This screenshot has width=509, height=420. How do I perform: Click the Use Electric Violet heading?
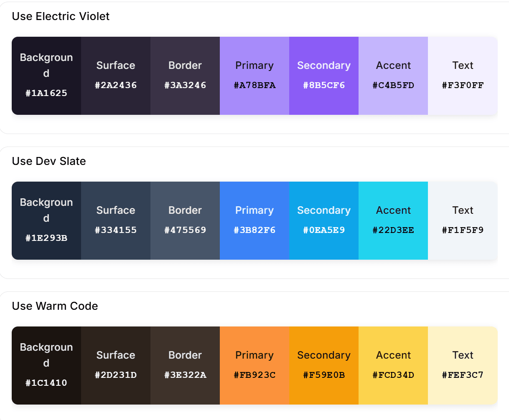[61, 16]
